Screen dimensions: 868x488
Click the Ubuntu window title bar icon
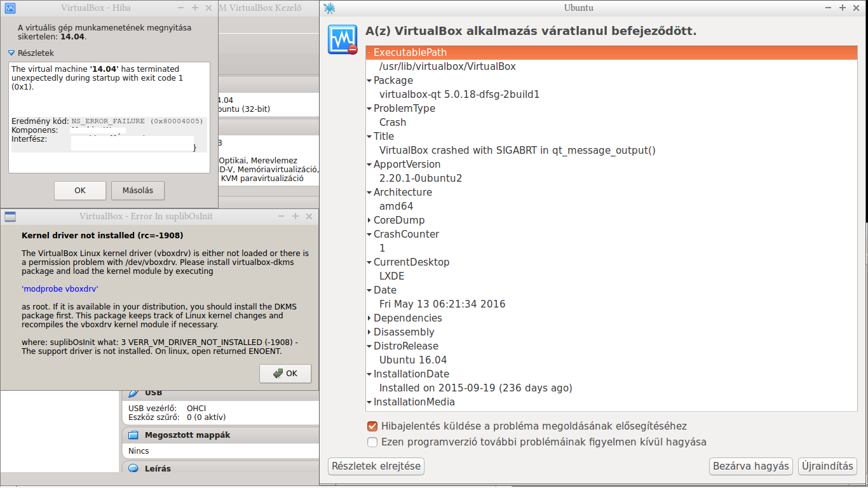[x=329, y=8]
